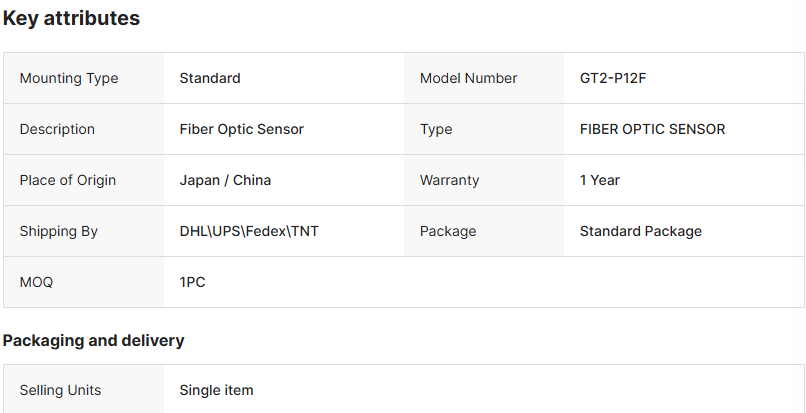The width and height of the screenshot is (806, 413).
Task: Click the uppercase "FIBER OPTIC SENSOR" Type value
Action: coord(652,129)
